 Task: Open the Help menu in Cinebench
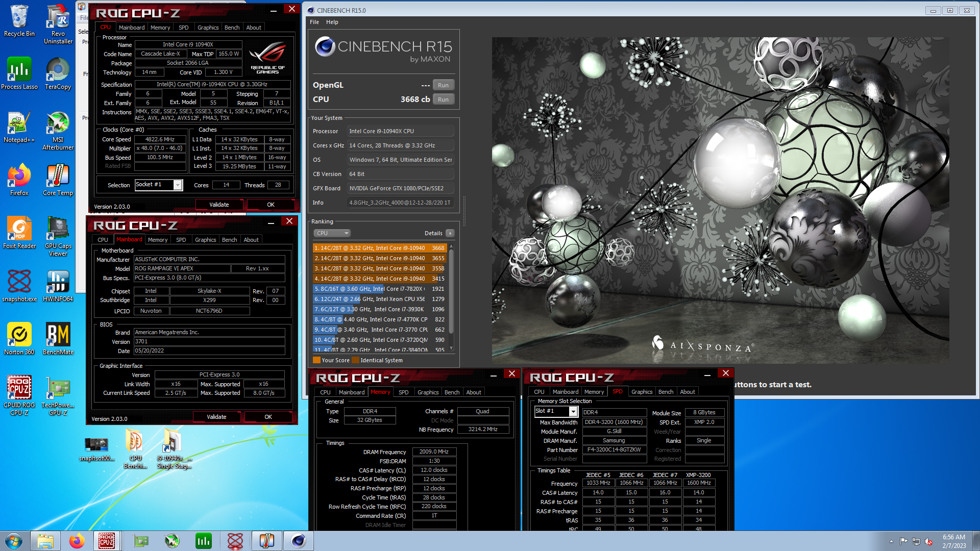332,22
